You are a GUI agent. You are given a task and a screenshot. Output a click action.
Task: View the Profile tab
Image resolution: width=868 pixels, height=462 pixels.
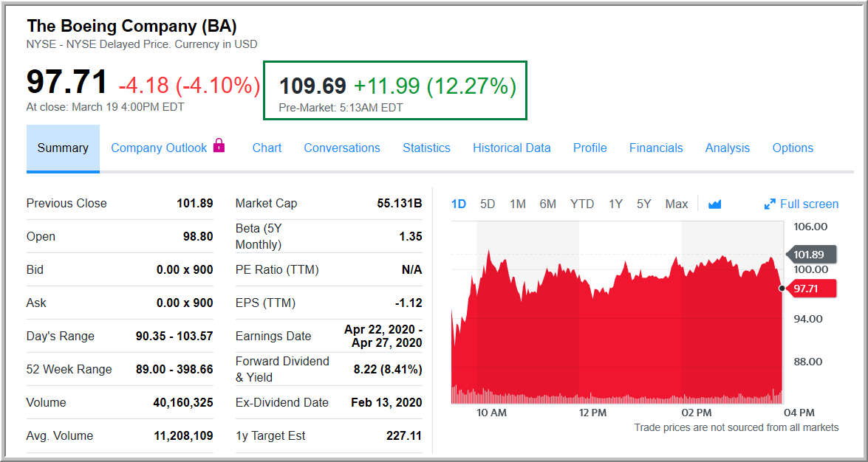590,148
